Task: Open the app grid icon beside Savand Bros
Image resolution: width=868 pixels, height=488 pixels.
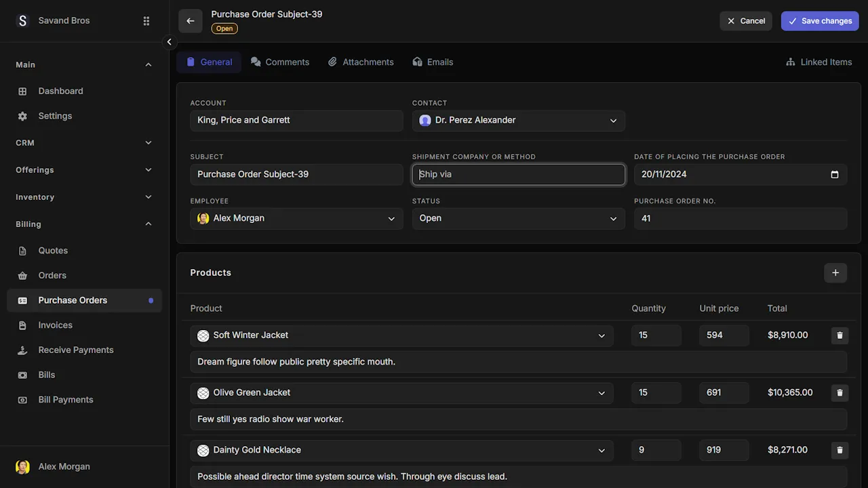Action: 146,21
